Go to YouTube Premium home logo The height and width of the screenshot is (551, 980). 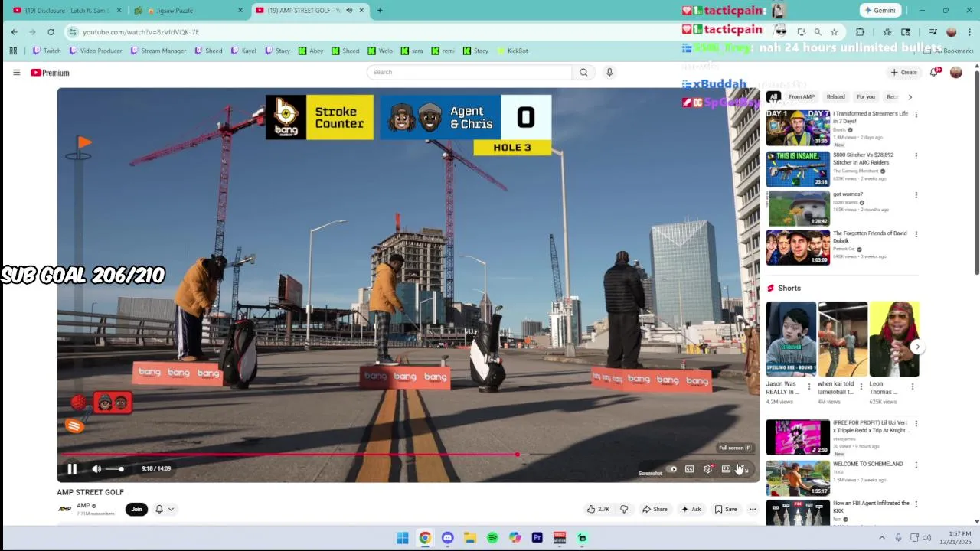coord(50,73)
